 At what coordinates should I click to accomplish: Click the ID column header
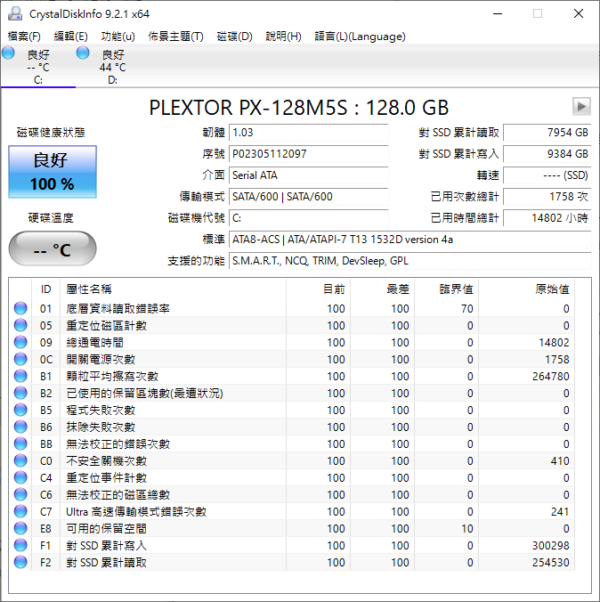coord(46,289)
